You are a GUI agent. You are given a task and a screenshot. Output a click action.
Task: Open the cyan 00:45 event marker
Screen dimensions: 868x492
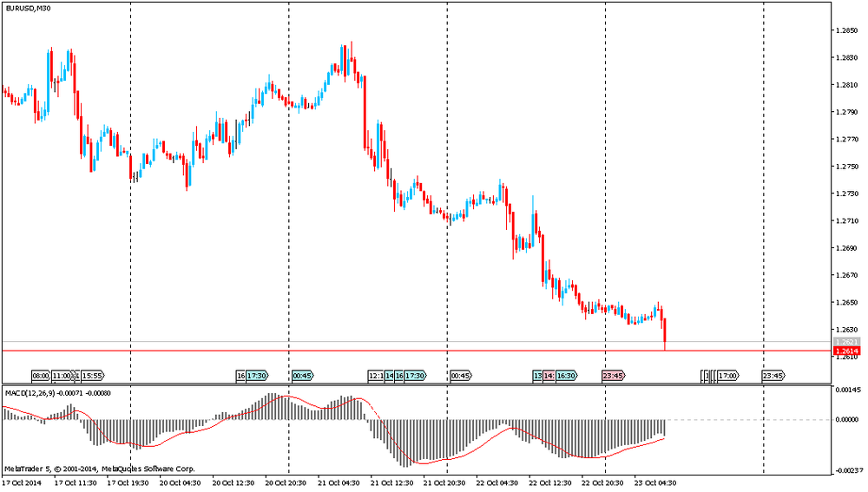point(302,376)
